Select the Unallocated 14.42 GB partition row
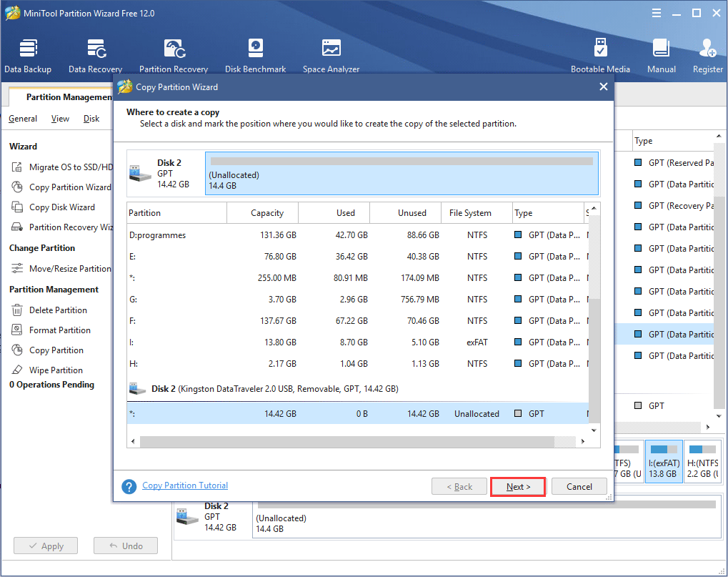This screenshot has height=577, width=728. coord(357,413)
